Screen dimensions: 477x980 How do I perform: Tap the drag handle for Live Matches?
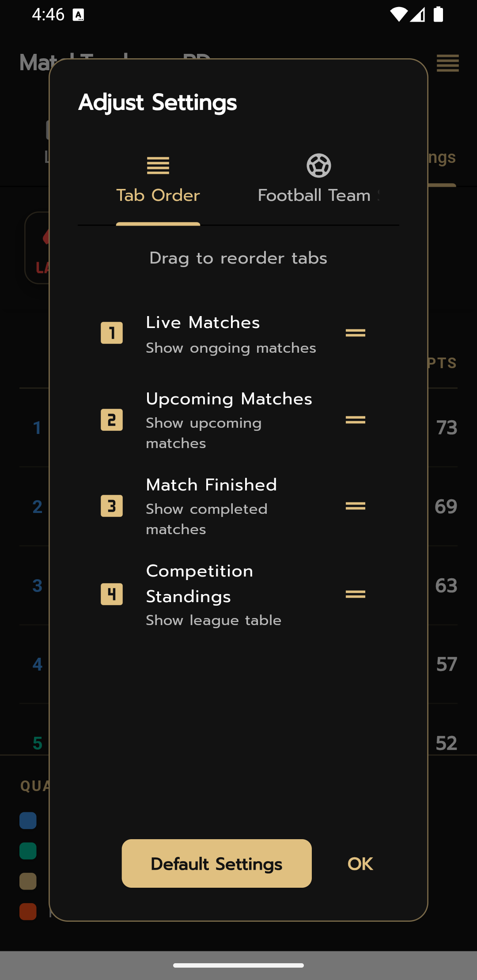[x=355, y=333]
